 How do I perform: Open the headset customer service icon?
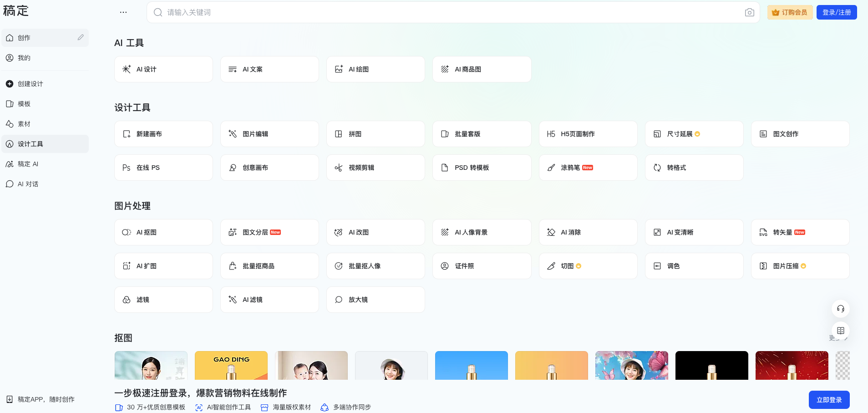(x=840, y=308)
